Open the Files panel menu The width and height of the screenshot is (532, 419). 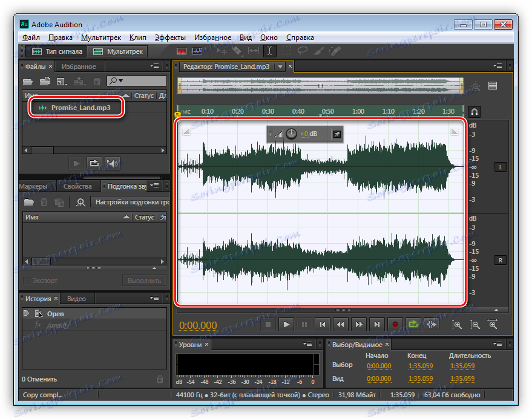coord(154,66)
